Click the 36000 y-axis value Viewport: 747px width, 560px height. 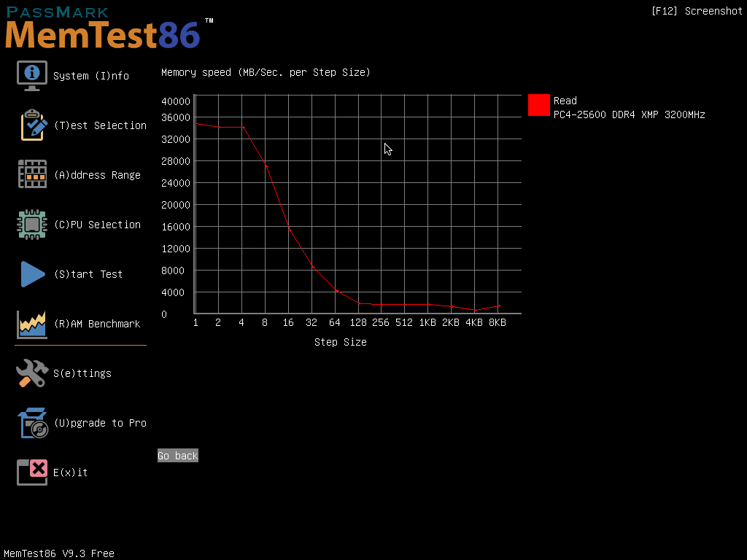175,117
